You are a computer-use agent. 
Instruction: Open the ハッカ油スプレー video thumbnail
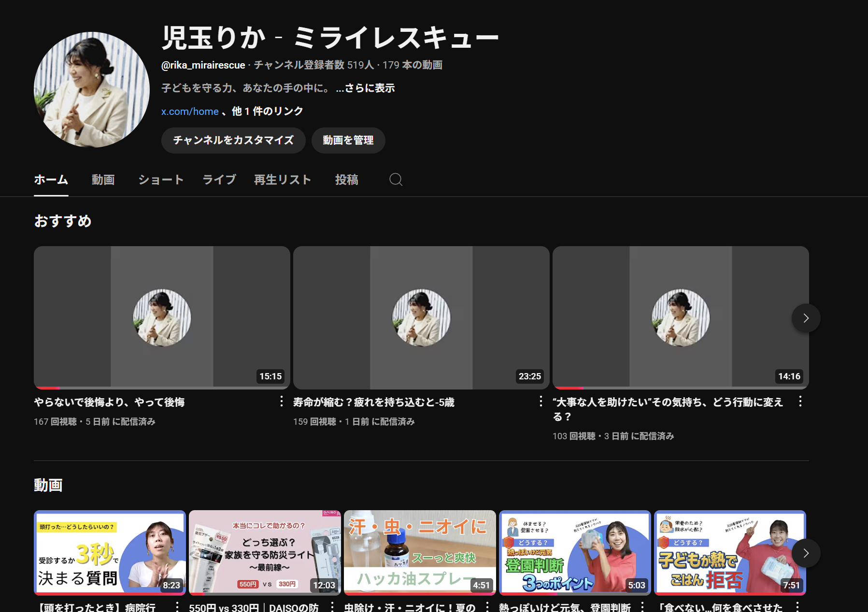[x=419, y=552]
